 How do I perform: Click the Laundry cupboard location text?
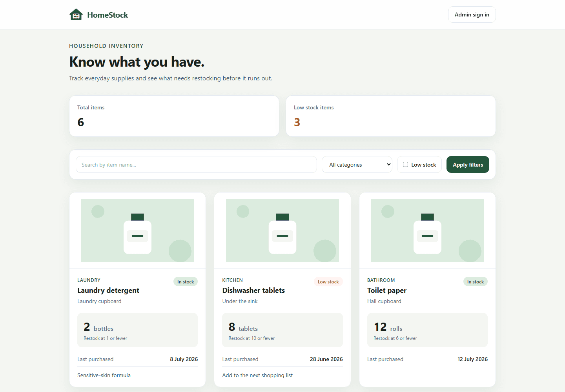[99, 301]
